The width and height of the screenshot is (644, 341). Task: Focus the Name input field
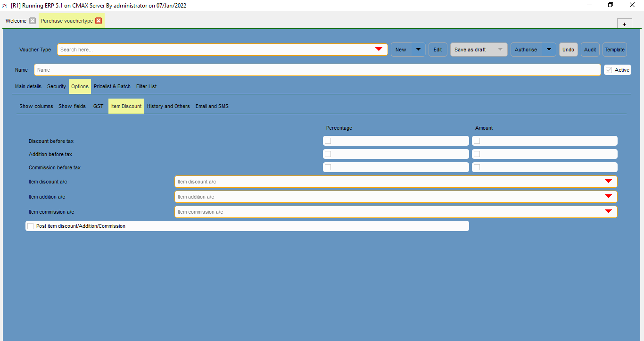tap(317, 70)
